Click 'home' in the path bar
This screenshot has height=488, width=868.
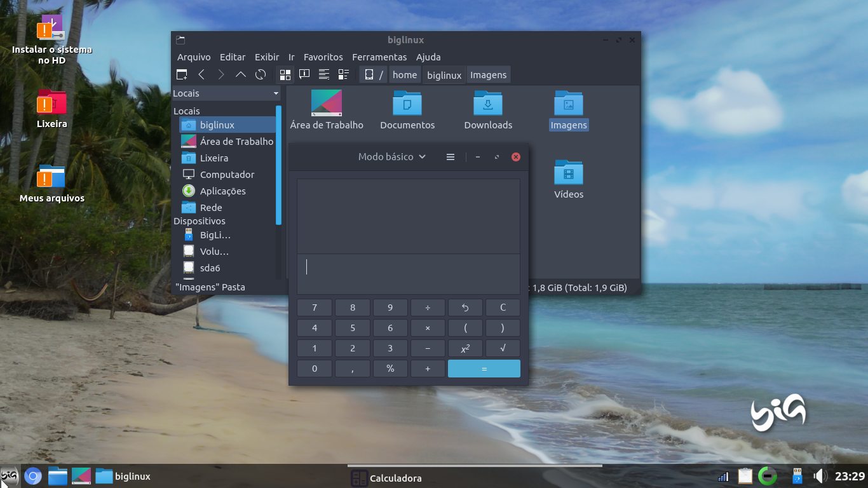coord(405,74)
